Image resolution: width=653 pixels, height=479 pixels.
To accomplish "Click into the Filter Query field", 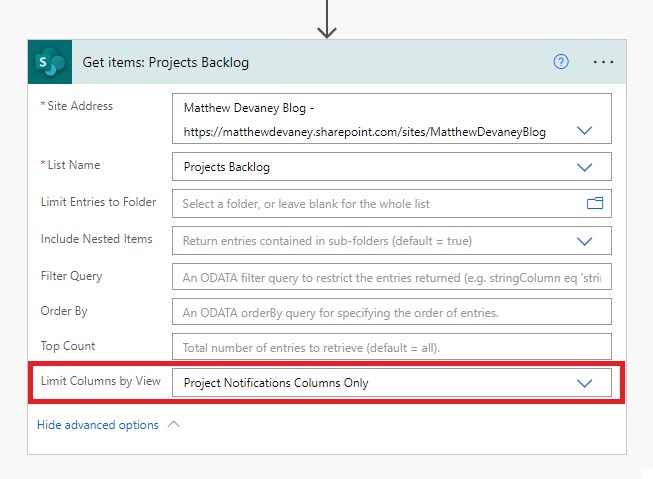I will [x=392, y=277].
